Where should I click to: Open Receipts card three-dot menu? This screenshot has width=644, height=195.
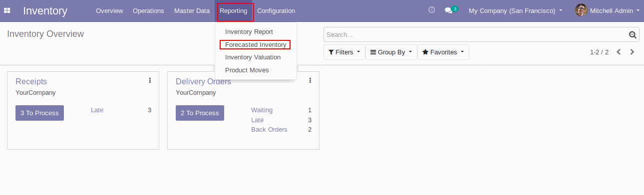click(150, 80)
